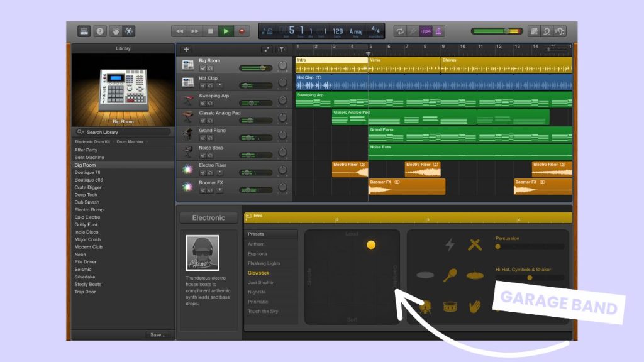
Task: Select Trap Door in the library list
Action: [85, 292]
